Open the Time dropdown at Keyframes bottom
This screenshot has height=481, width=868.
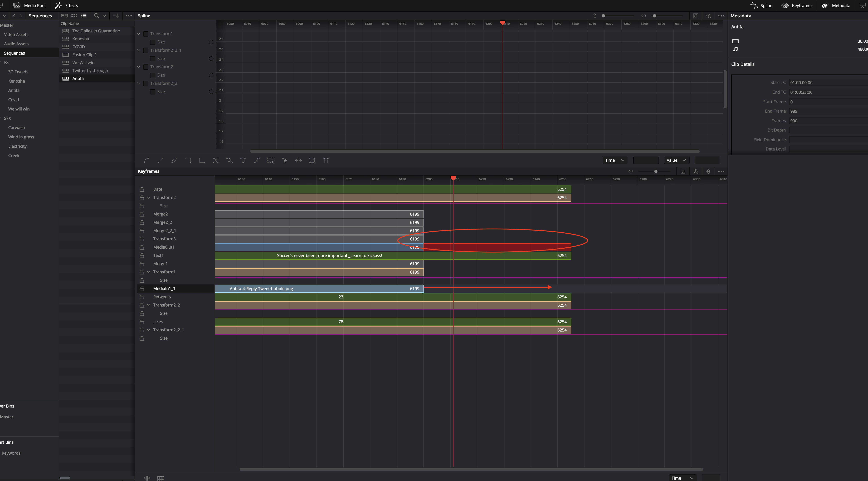(682, 478)
